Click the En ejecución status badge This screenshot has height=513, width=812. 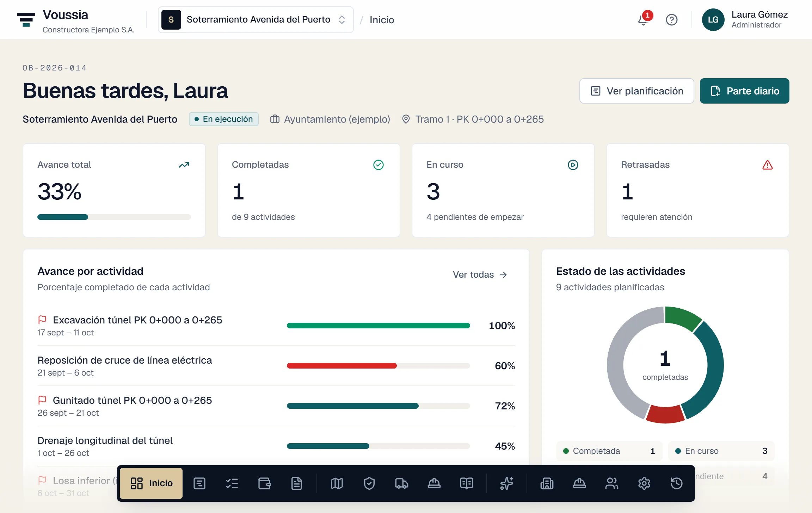(x=224, y=119)
